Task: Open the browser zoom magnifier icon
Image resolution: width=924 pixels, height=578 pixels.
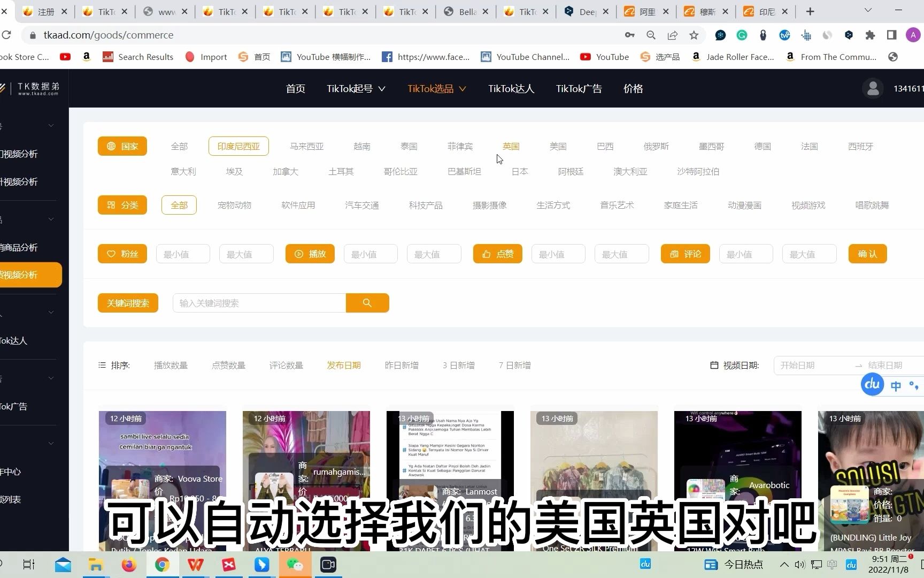Action: [x=651, y=35]
